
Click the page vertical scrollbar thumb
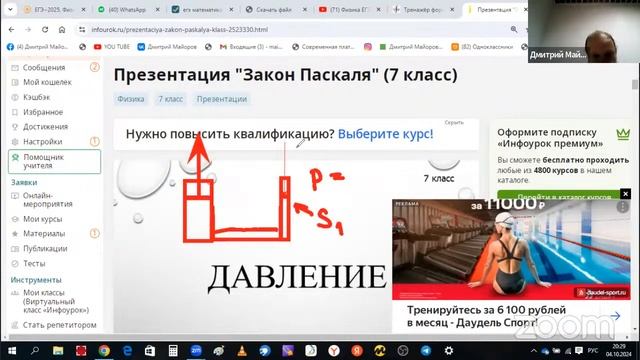634,84
